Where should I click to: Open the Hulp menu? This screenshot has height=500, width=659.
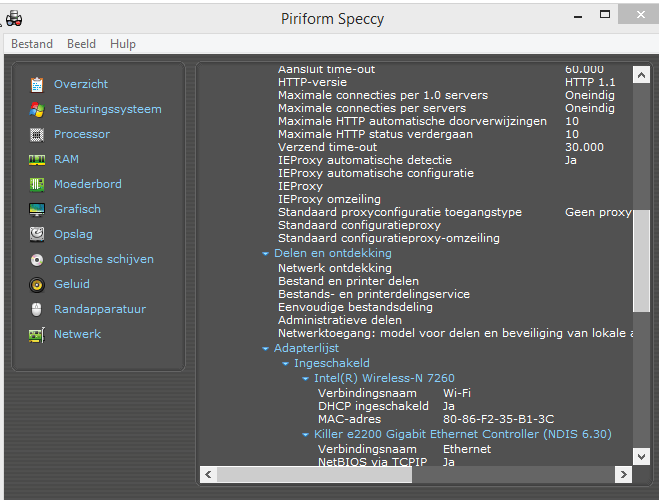click(123, 44)
